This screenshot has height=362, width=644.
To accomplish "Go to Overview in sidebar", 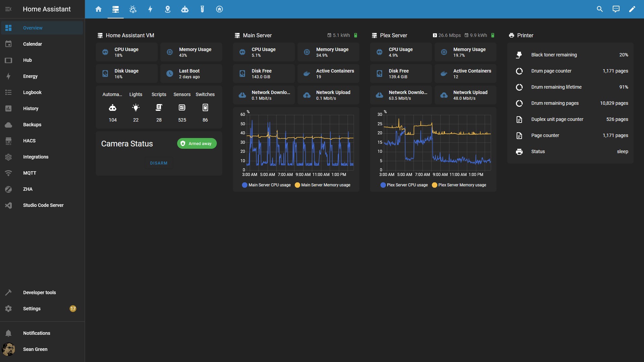I will pos(42,28).
